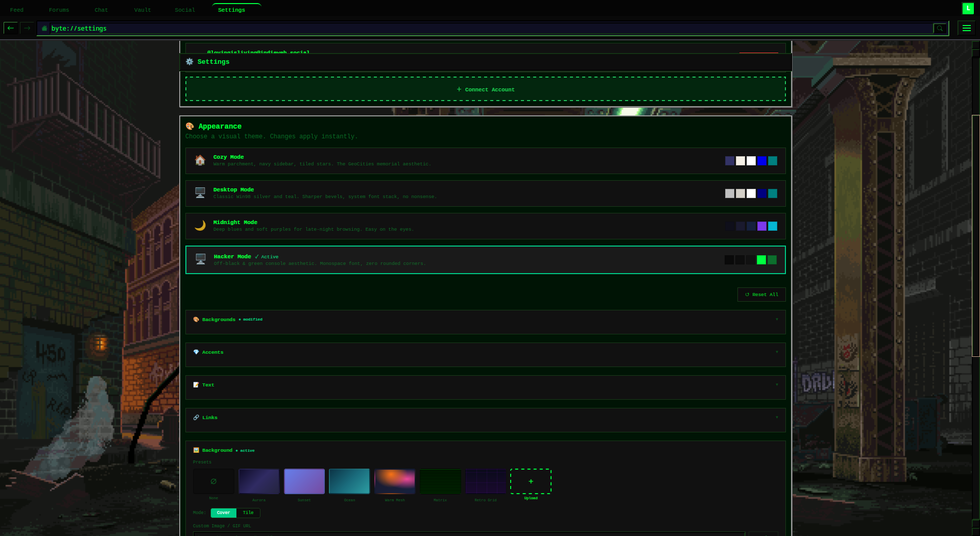This screenshot has width=980, height=536.
Task: Switch background mode to Tile
Action: pos(248,513)
